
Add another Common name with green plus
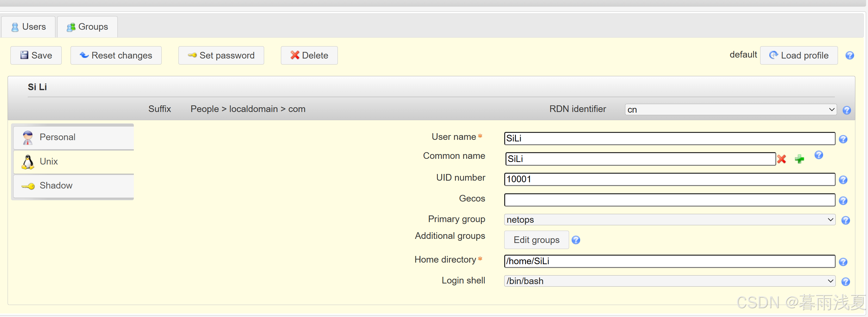[799, 159]
